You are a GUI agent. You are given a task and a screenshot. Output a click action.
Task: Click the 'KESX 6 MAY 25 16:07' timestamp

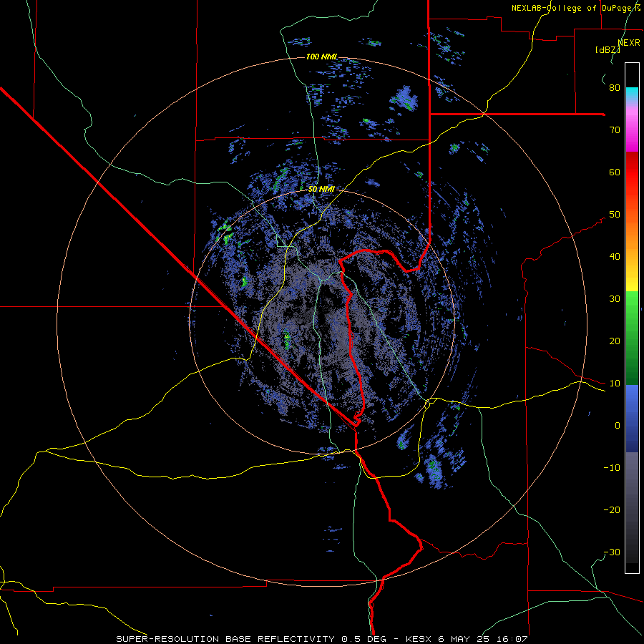tap(467, 639)
